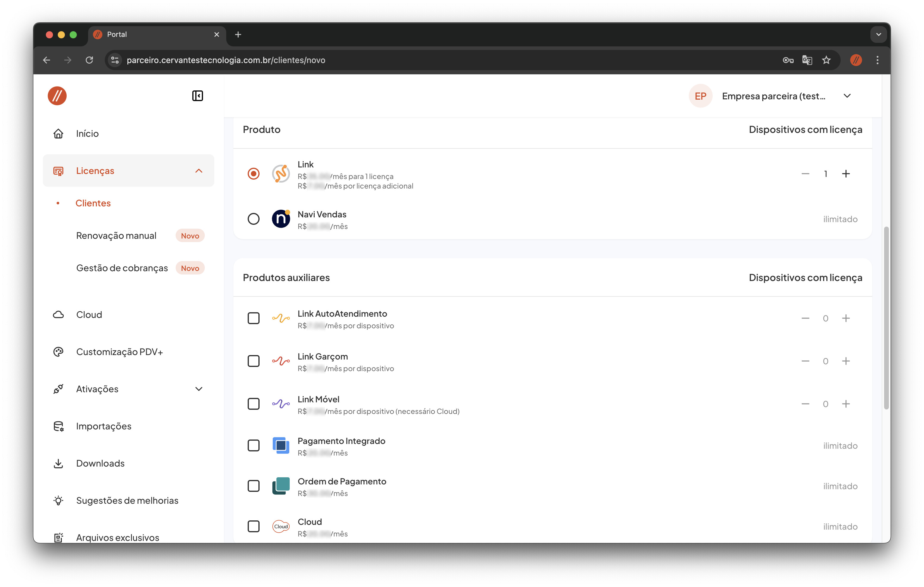
Task: Bookmark this page with star icon
Action: [826, 60]
